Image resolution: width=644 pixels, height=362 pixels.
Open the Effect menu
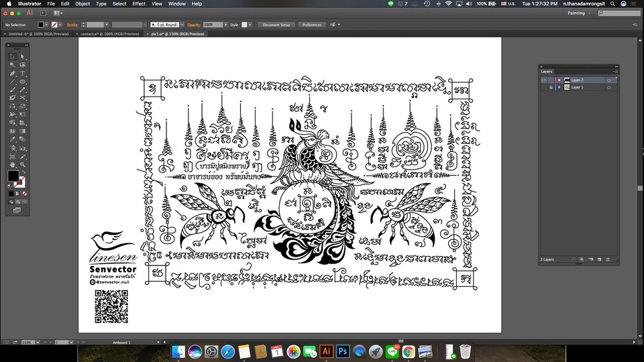click(139, 4)
